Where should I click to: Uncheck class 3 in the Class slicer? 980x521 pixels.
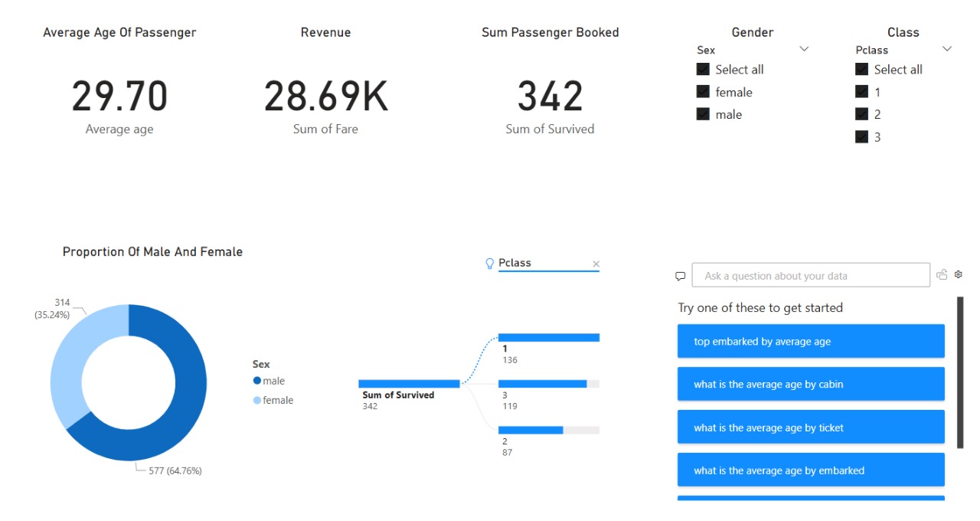(862, 136)
